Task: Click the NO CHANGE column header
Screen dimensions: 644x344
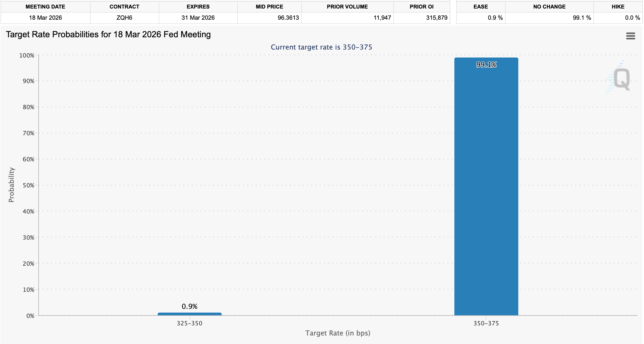Action: (x=549, y=7)
